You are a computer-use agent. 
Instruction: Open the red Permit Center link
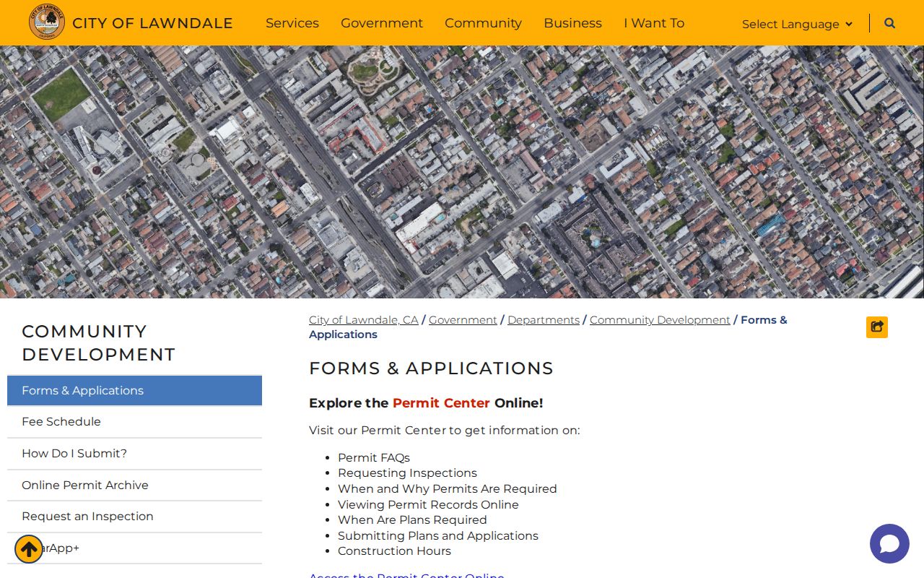[x=441, y=403]
